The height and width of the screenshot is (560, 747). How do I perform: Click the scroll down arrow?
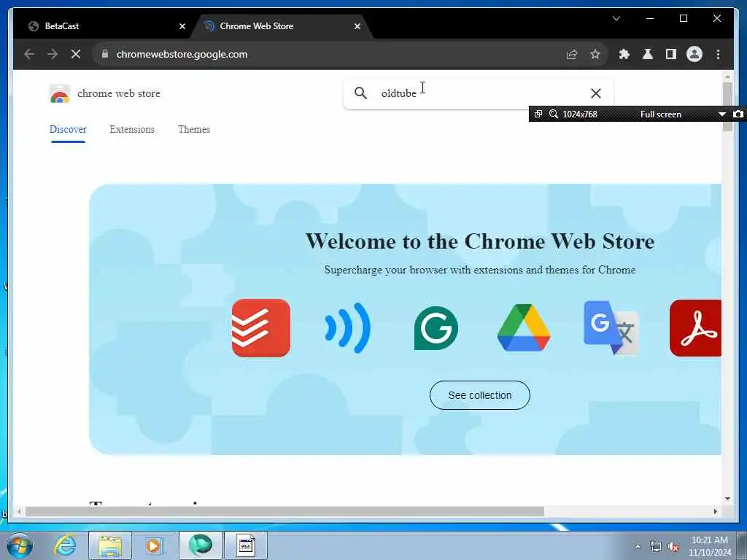[727, 499]
